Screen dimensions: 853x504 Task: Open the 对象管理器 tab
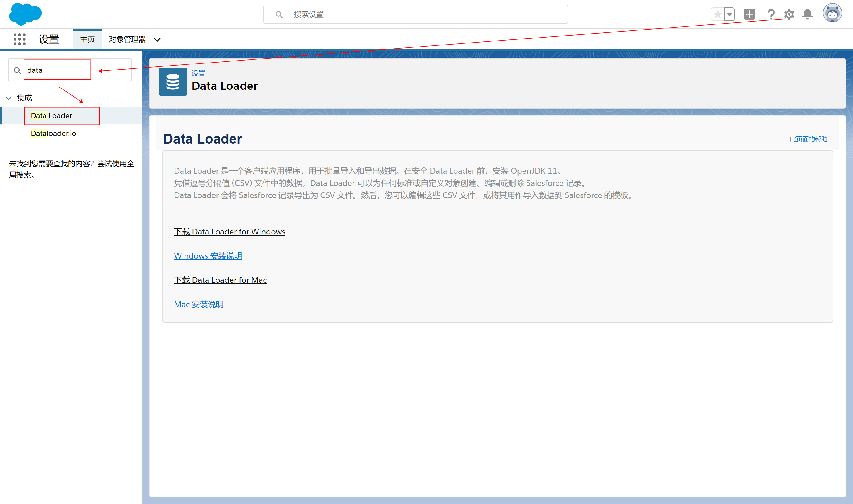click(x=127, y=39)
